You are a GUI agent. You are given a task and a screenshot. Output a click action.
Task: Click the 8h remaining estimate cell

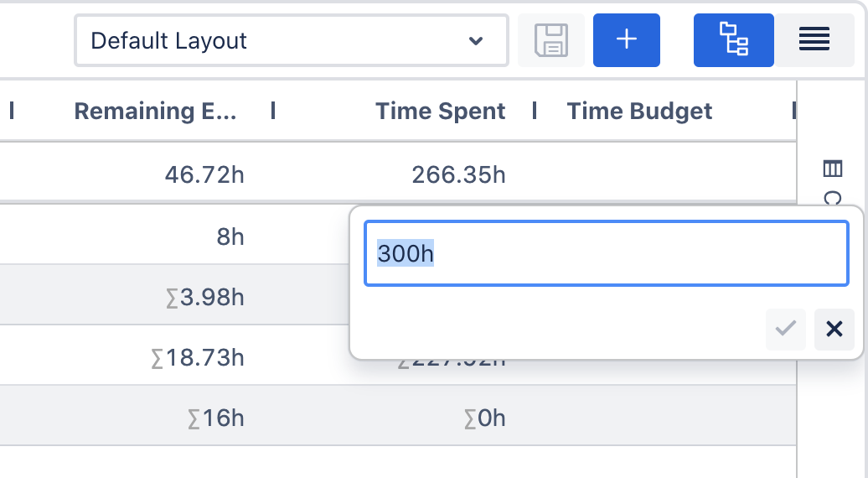click(230, 236)
